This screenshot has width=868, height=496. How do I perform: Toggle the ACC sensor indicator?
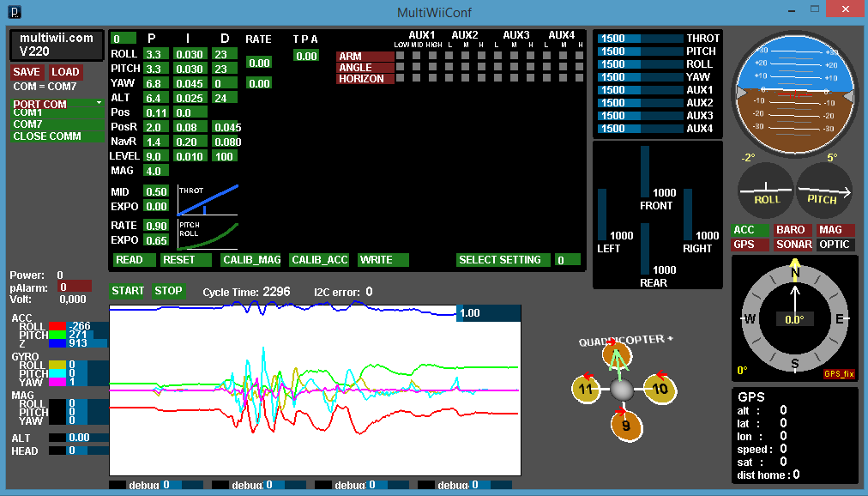click(x=750, y=230)
